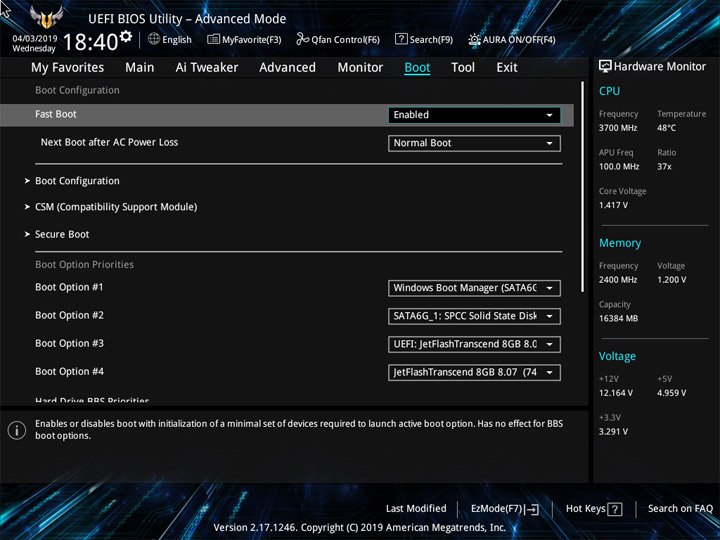Open Qfan Control(F6)

(338, 39)
